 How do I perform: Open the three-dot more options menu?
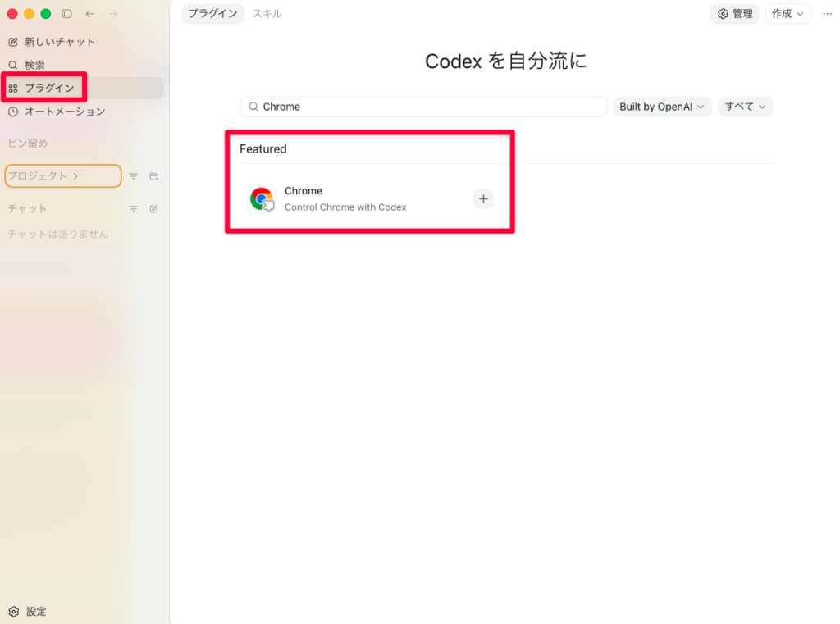tap(827, 14)
